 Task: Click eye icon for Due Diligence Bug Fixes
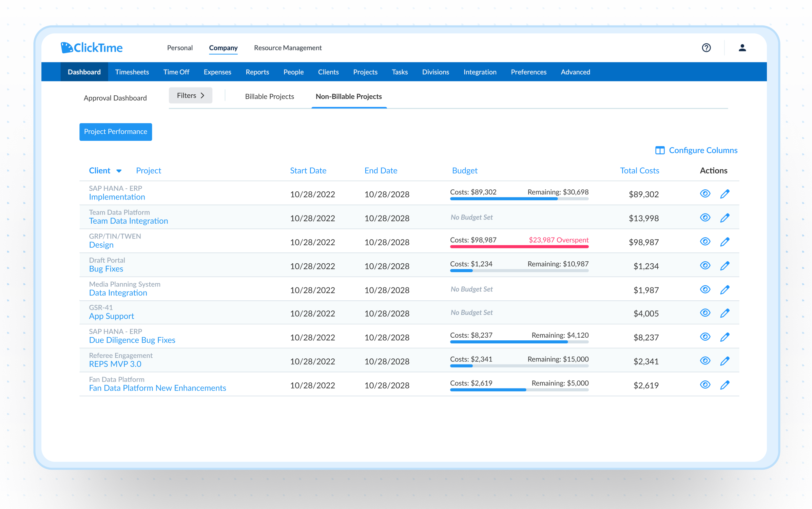point(705,337)
